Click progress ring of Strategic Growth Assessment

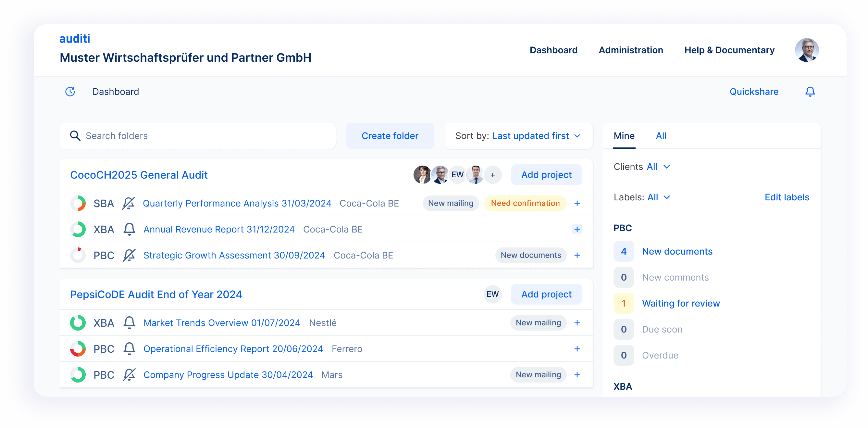click(x=78, y=256)
